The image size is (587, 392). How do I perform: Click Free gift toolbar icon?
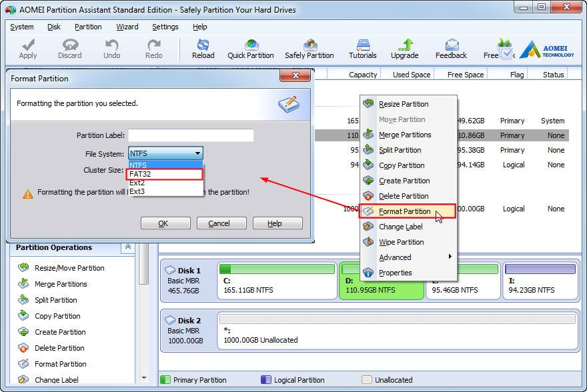coord(500,49)
